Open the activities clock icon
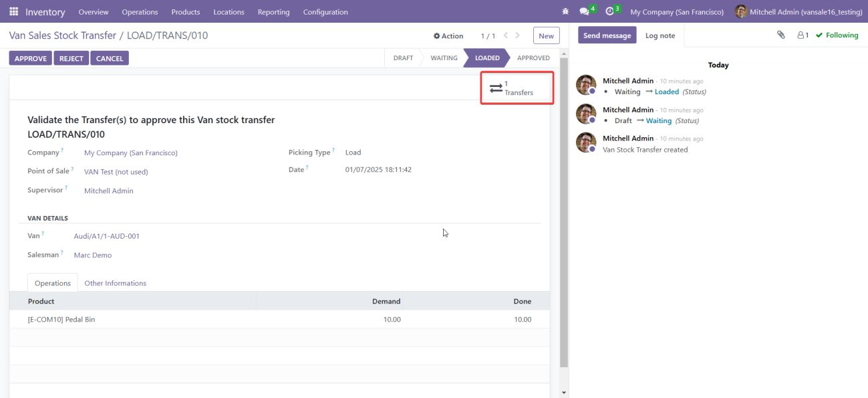The height and width of the screenshot is (398, 868). 609,12
